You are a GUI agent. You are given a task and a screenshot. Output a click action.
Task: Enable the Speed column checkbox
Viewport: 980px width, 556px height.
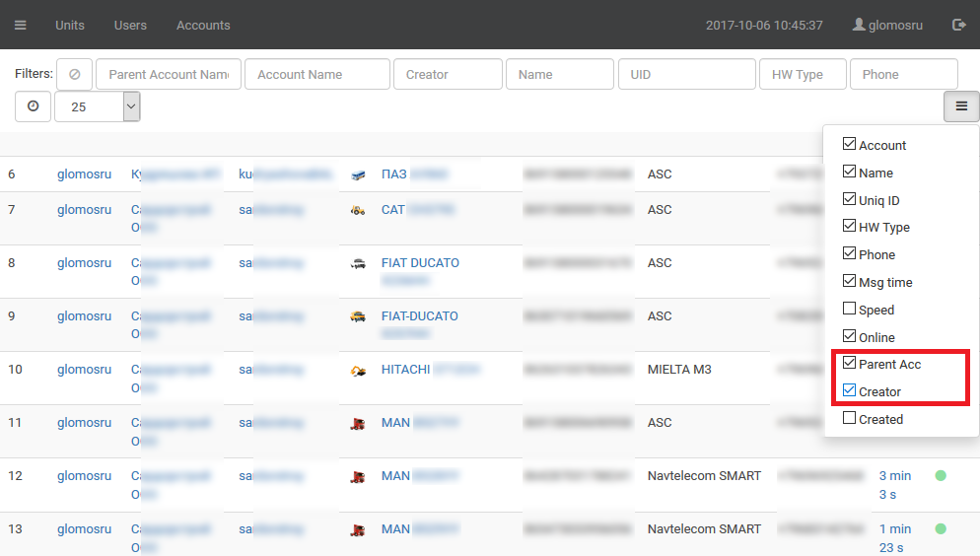pyautogui.click(x=849, y=310)
